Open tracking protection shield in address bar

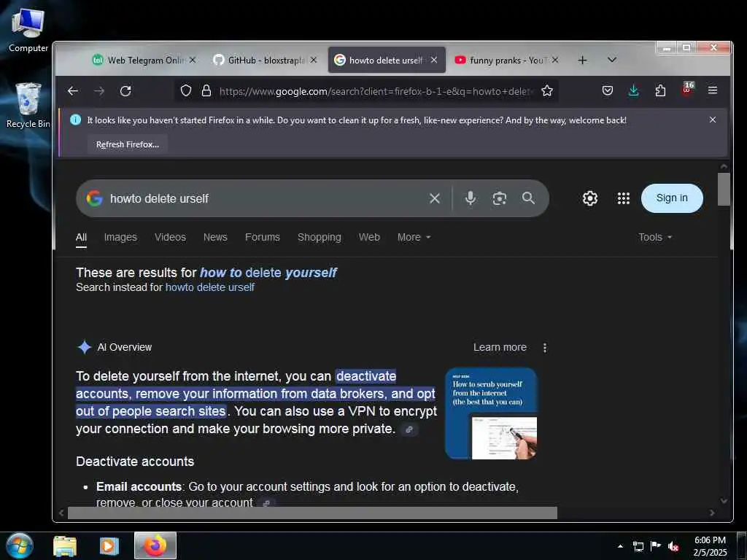(x=186, y=90)
